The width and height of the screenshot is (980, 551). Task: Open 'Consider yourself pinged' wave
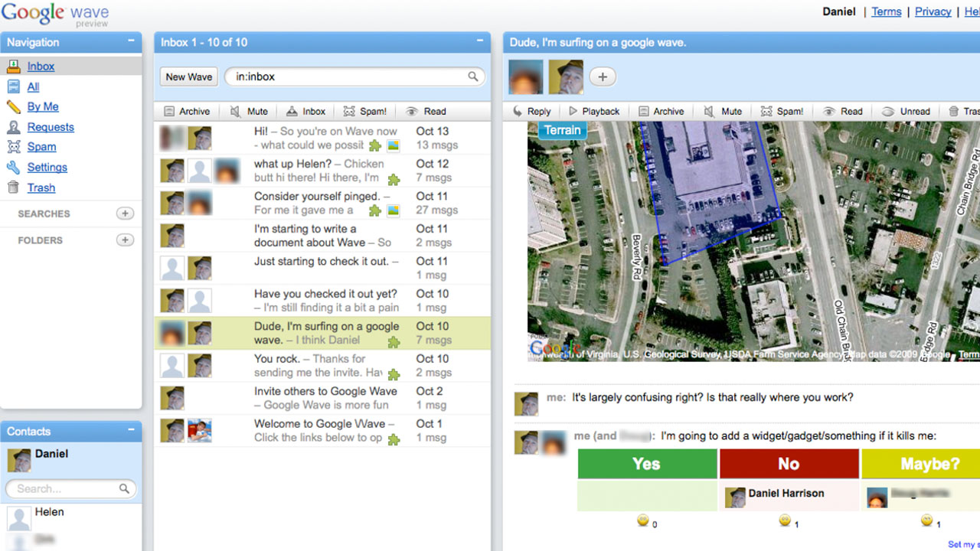322,203
